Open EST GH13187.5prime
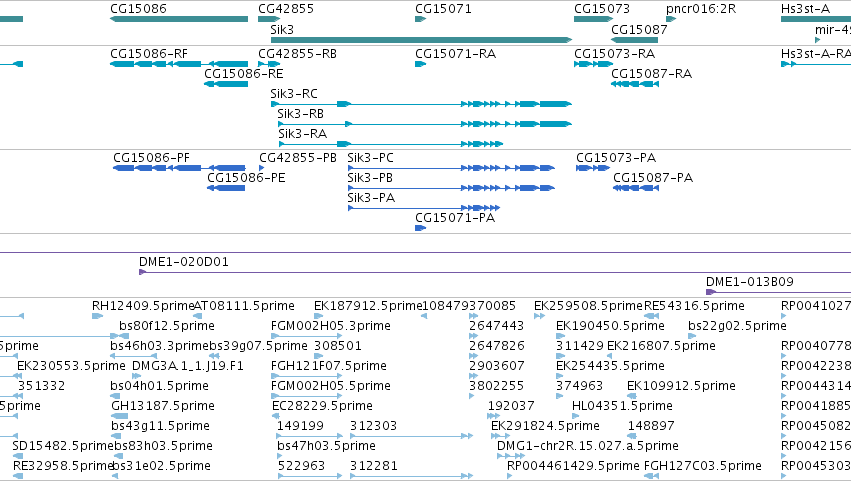 163,407
